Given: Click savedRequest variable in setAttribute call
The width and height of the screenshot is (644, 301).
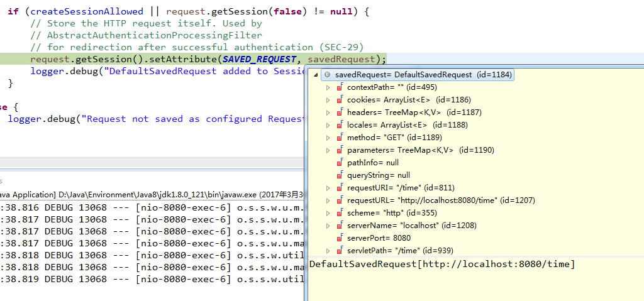Looking at the screenshot, I should pos(341,59).
